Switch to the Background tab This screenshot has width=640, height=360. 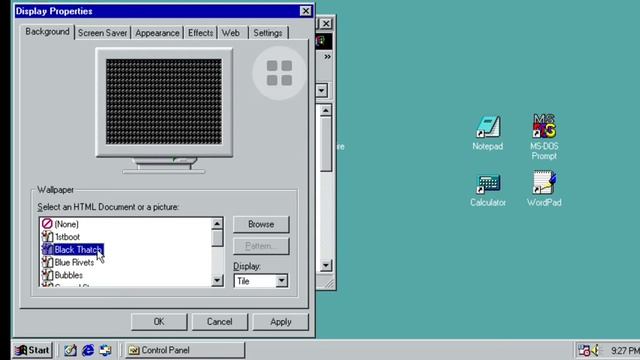[x=47, y=32]
